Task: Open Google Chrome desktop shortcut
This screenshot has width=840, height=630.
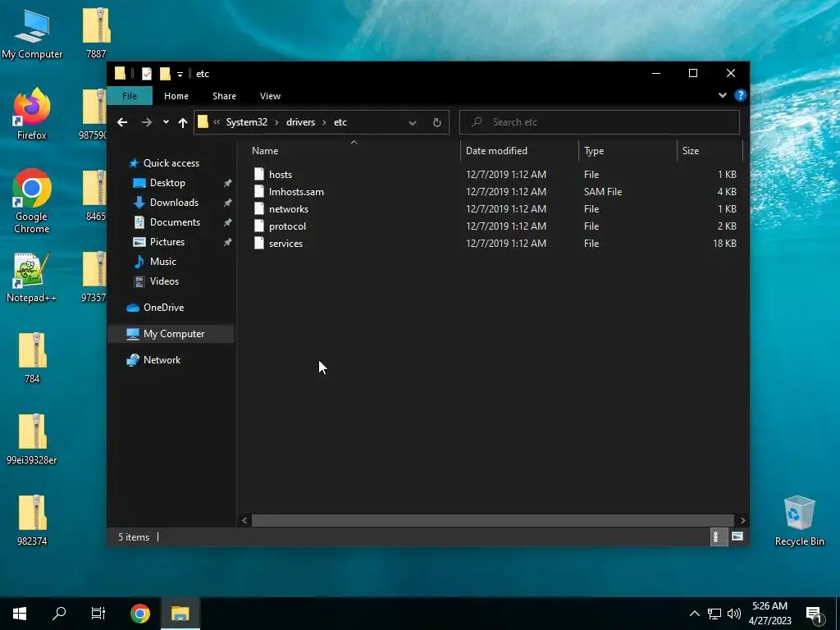Action: (32, 201)
